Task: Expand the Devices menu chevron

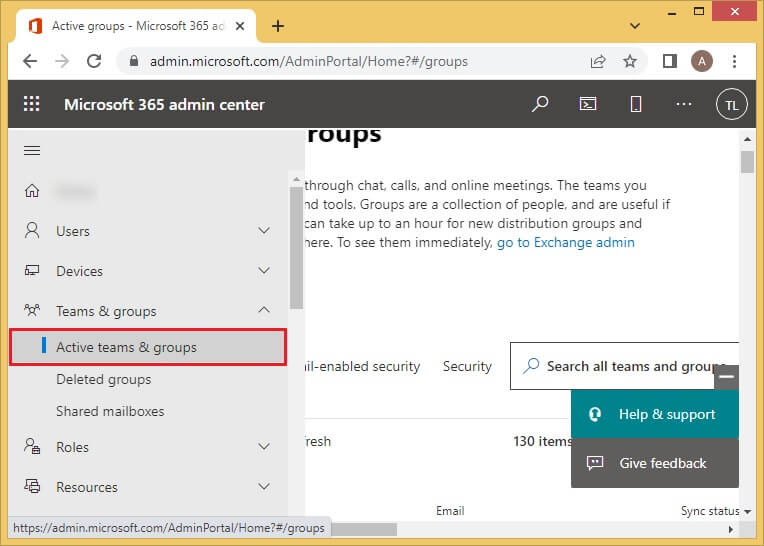Action: (264, 270)
